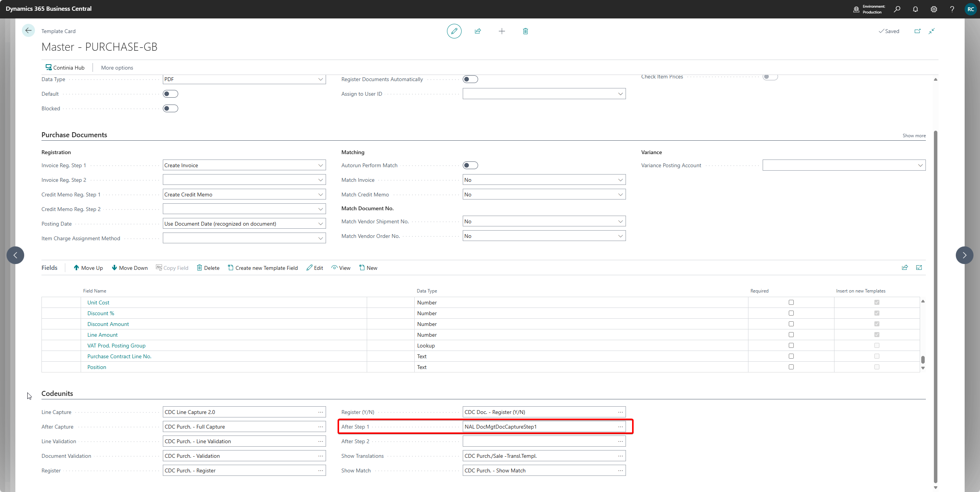Expand the Invoice Reg. Step 1 dropdown
Image resolution: width=980 pixels, height=492 pixels.
(320, 165)
